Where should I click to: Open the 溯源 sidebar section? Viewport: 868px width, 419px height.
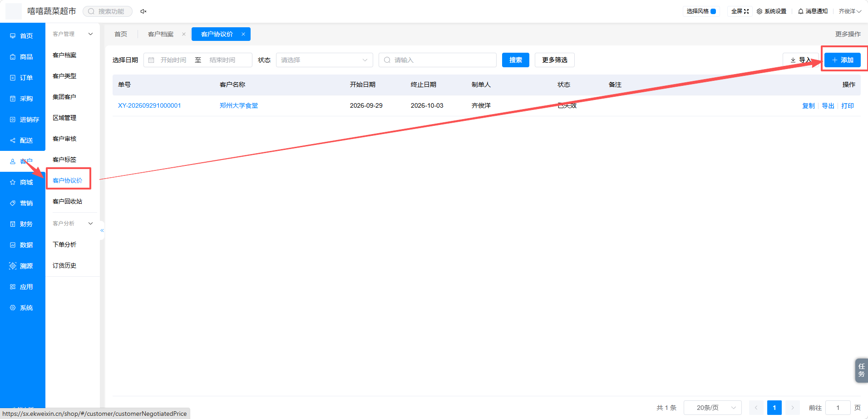[x=22, y=266]
